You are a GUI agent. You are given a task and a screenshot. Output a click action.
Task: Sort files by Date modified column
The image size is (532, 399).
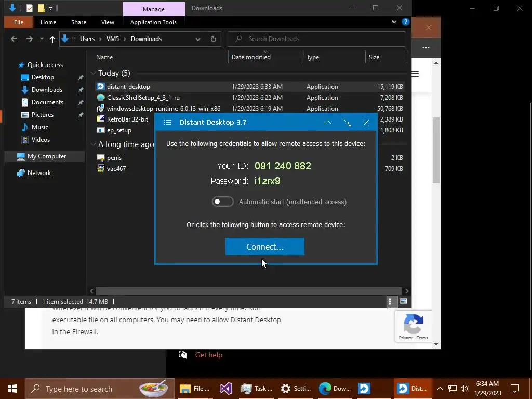[x=251, y=57]
